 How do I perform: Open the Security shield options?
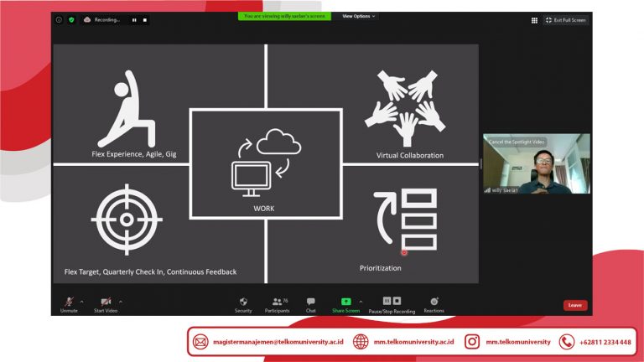coord(243,303)
